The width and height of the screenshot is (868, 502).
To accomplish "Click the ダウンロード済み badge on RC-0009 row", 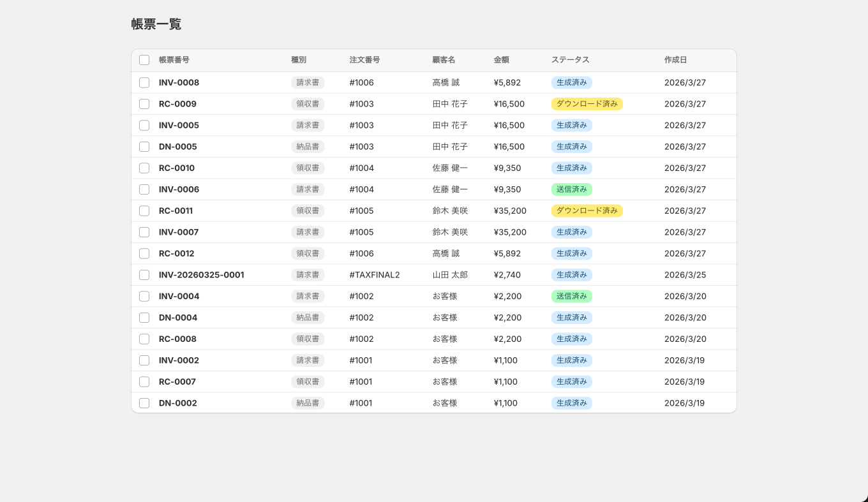I will pyautogui.click(x=587, y=104).
